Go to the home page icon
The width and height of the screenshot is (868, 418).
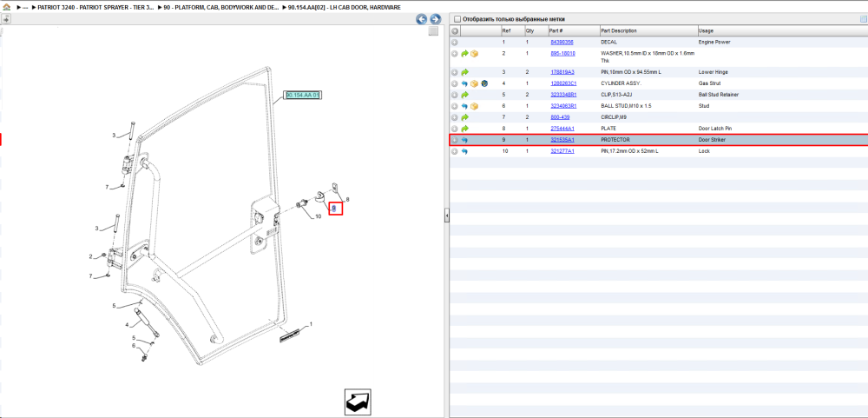click(7, 7)
